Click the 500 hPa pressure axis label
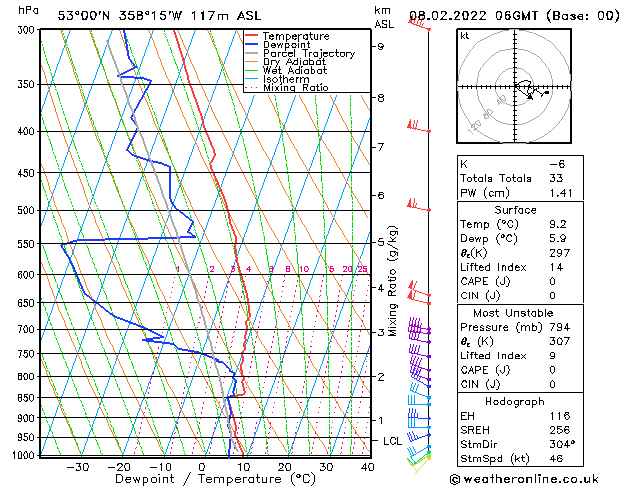This screenshot has width=629, height=486. pos(28,210)
